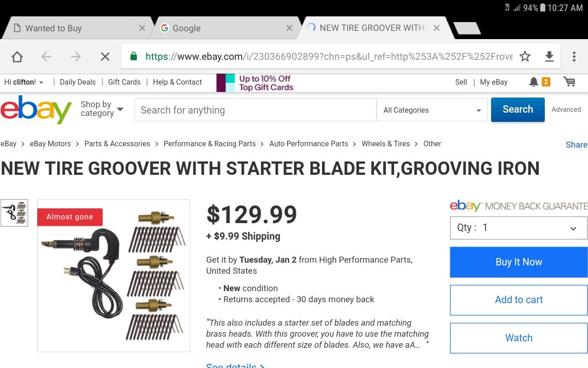Open the Qty quantity dropdown

coord(518,228)
